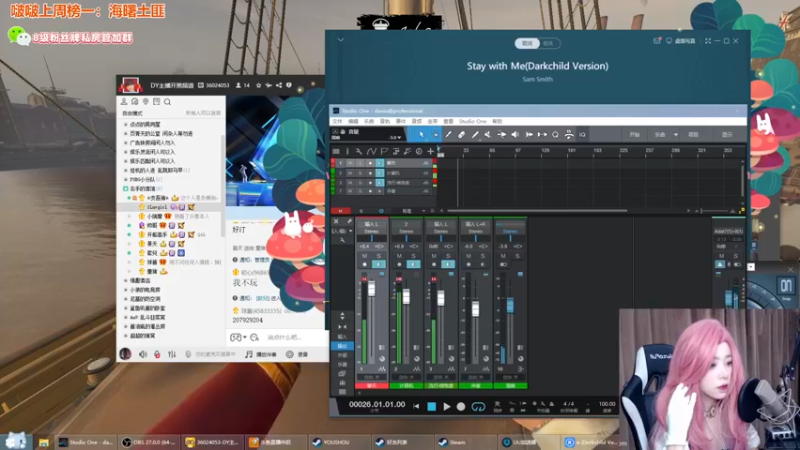Image resolution: width=800 pixels, height=450 pixels.
Task: Select the Range tool in Studio One toolbar
Action: pos(435,135)
